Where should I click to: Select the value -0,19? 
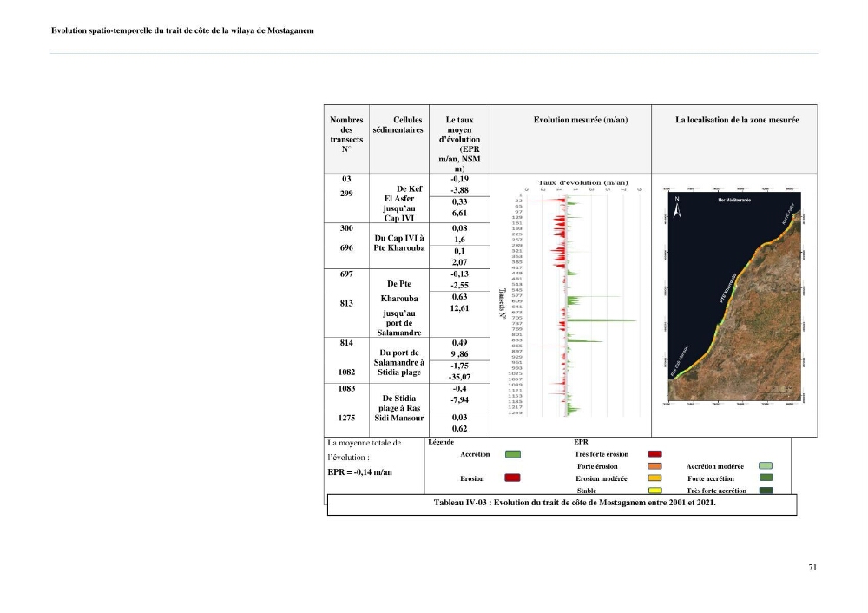point(459,179)
